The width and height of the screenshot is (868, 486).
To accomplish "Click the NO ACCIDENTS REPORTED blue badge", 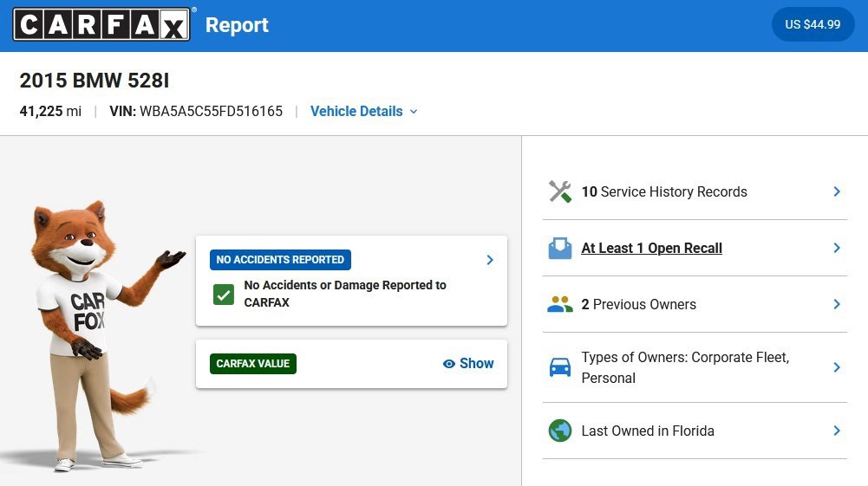I will (280, 260).
